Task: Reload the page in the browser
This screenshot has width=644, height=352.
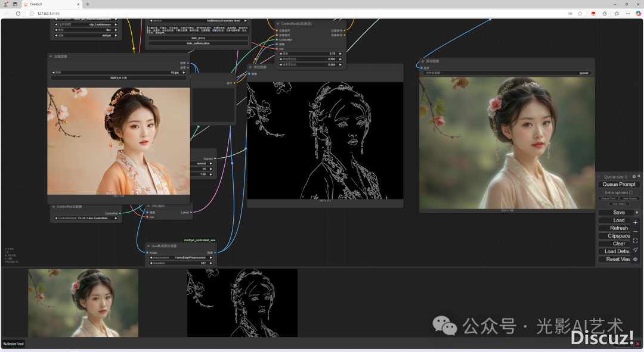Action: (18, 13)
